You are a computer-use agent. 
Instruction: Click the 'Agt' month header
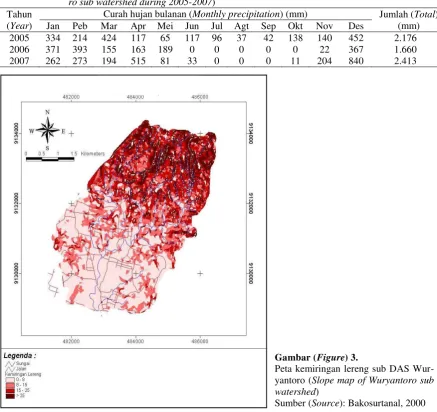[241, 26]
